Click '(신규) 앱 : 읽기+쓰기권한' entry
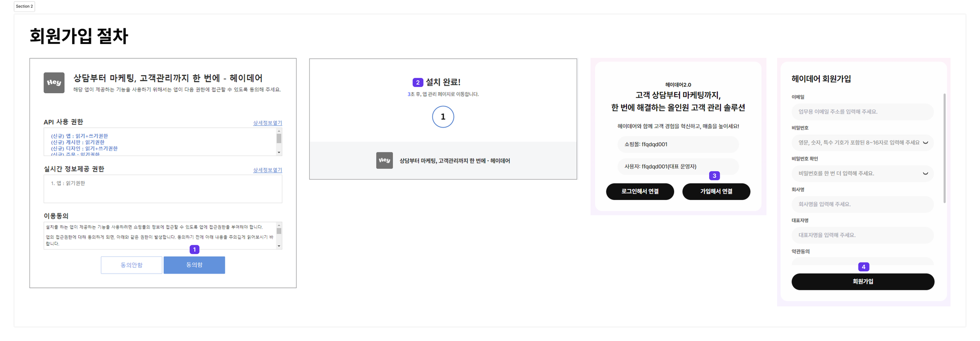Viewport: 980px width, 341px height. tap(79, 136)
